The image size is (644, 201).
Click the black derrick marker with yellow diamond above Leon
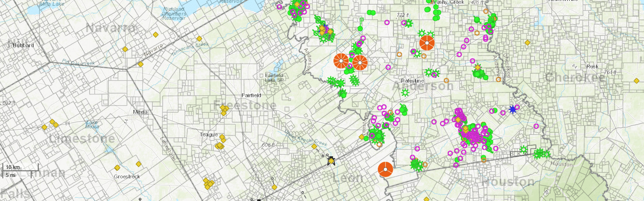click(x=331, y=161)
